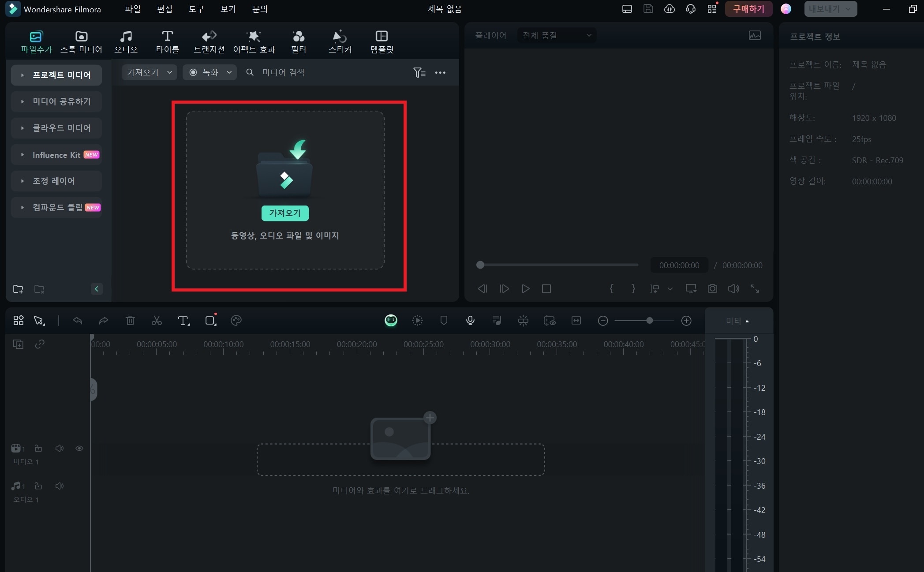
Task: Click the scissors/split clip icon
Action: coord(157,320)
